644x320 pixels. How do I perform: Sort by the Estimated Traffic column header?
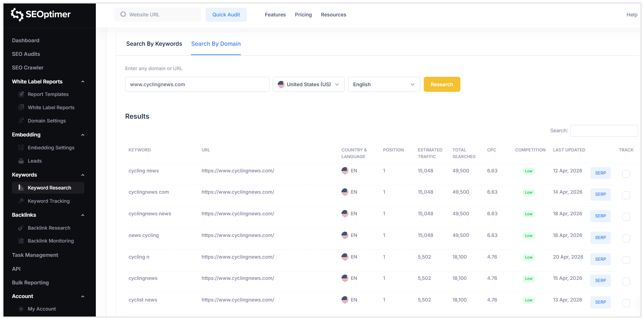430,153
